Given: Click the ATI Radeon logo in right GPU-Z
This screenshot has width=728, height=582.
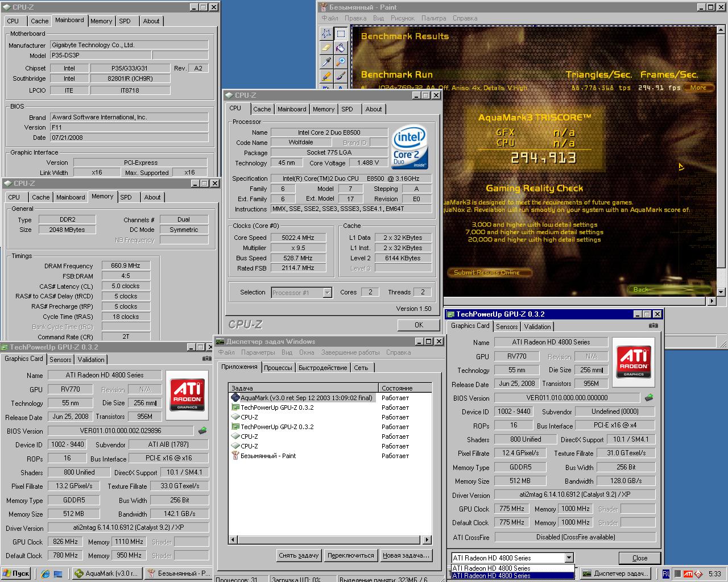Looking at the screenshot, I should coord(634,363).
